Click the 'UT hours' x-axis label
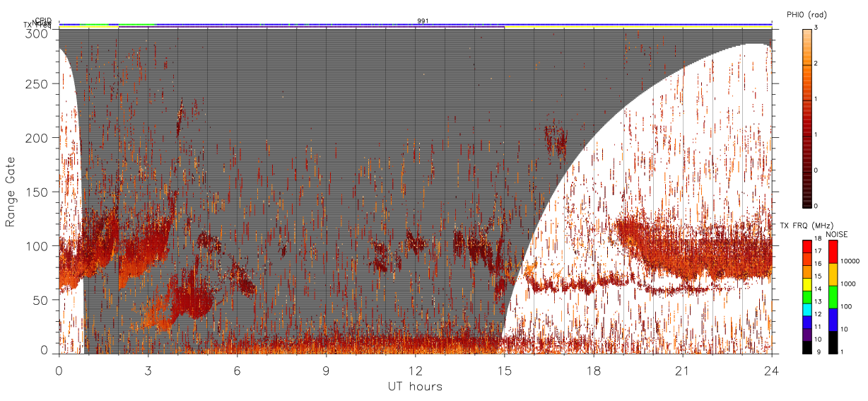This screenshot has width=868, height=401. (x=414, y=386)
